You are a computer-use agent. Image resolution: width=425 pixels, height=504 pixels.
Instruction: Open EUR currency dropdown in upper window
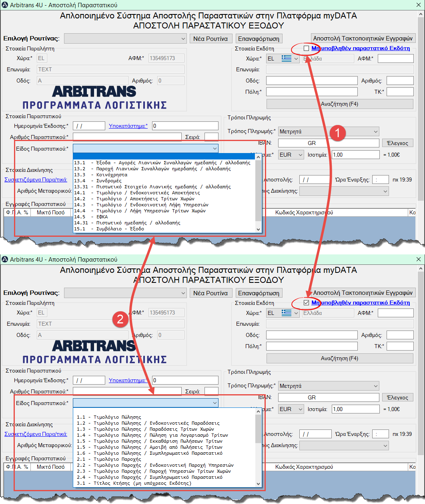coord(291,155)
